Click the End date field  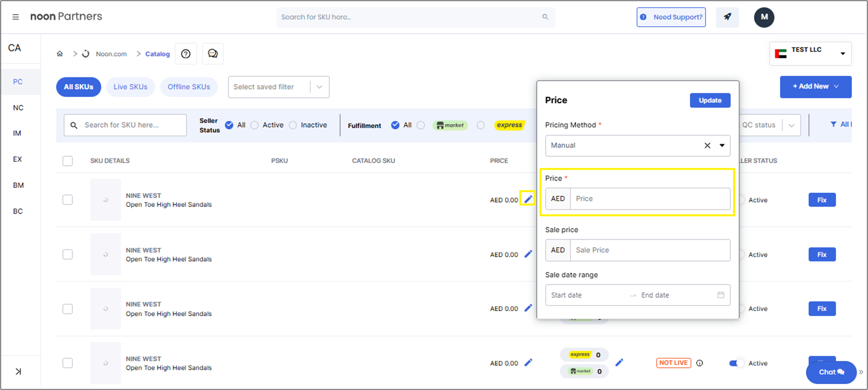pyautogui.click(x=675, y=295)
